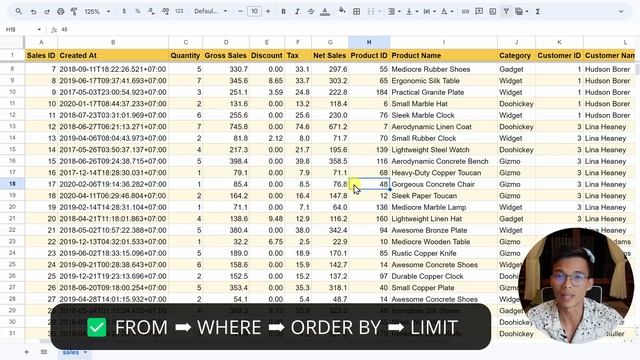Insert a comment
This screenshot has height=360, width=640.
coord(479,11)
